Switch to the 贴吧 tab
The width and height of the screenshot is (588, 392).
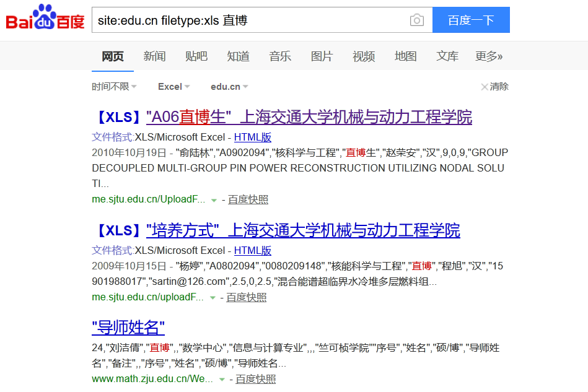(196, 56)
